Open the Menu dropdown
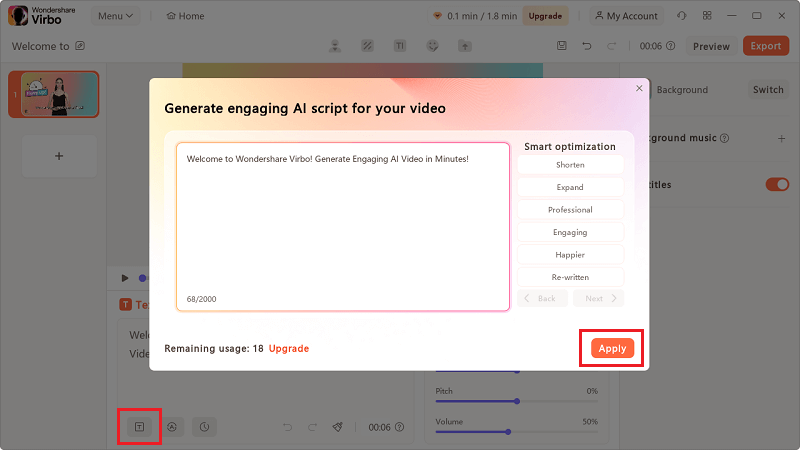The image size is (800, 450). point(115,16)
